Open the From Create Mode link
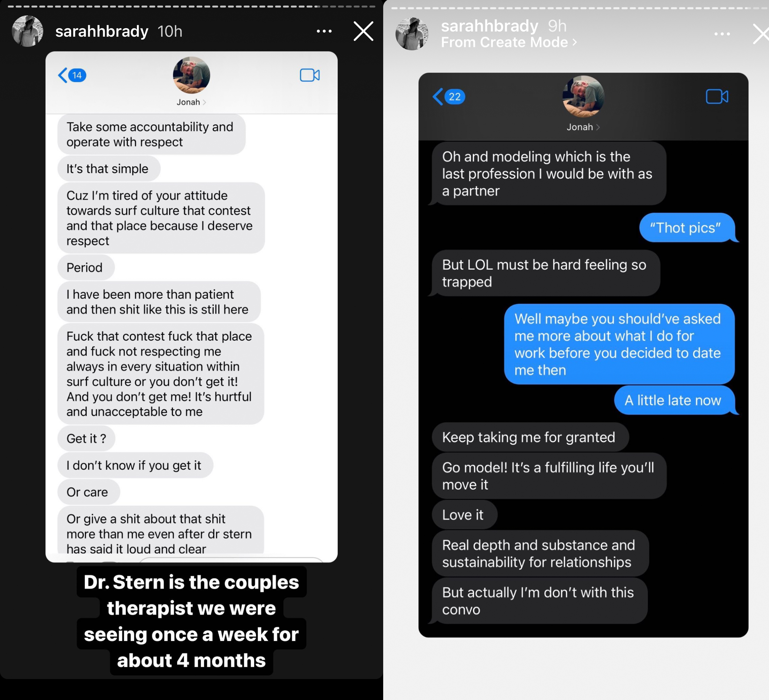The image size is (769, 700). click(x=509, y=42)
